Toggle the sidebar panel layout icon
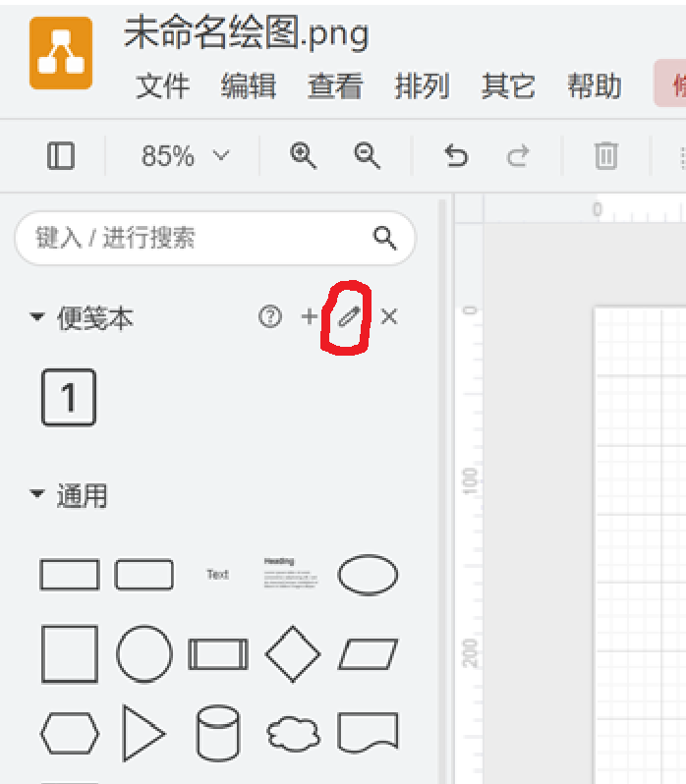The height and width of the screenshot is (784, 686). (x=61, y=155)
